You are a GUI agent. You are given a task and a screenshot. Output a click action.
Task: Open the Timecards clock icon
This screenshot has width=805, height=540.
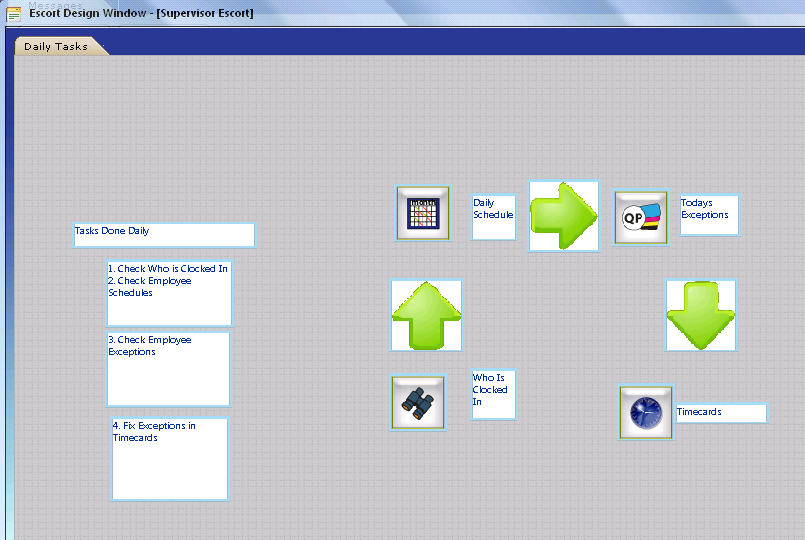click(645, 412)
